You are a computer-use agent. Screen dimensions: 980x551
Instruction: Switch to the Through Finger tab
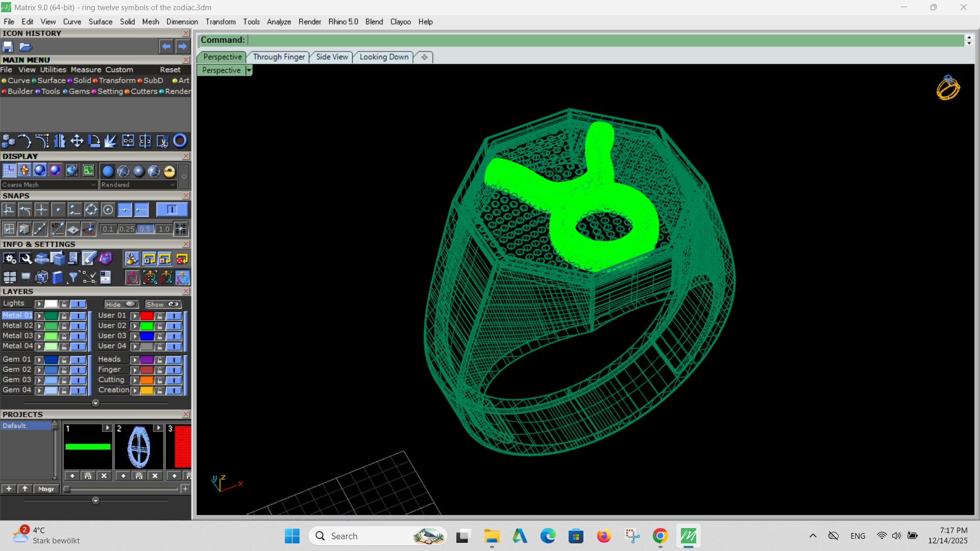click(x=279, y=57)
